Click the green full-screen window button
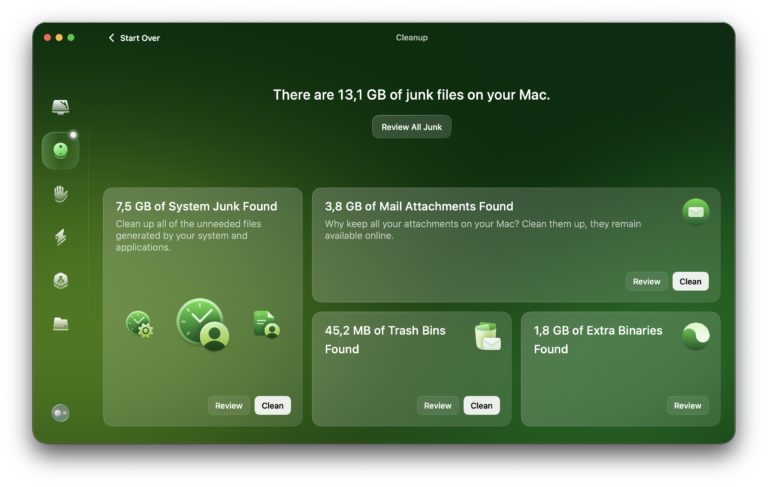768x487 pixels. pyautogui.click(x=71, y=38)
